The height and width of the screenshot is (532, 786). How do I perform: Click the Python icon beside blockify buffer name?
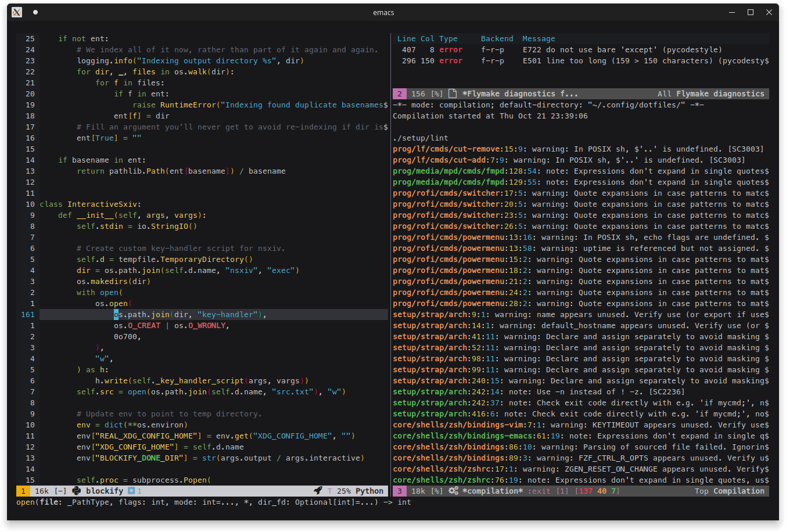[76, 491]
